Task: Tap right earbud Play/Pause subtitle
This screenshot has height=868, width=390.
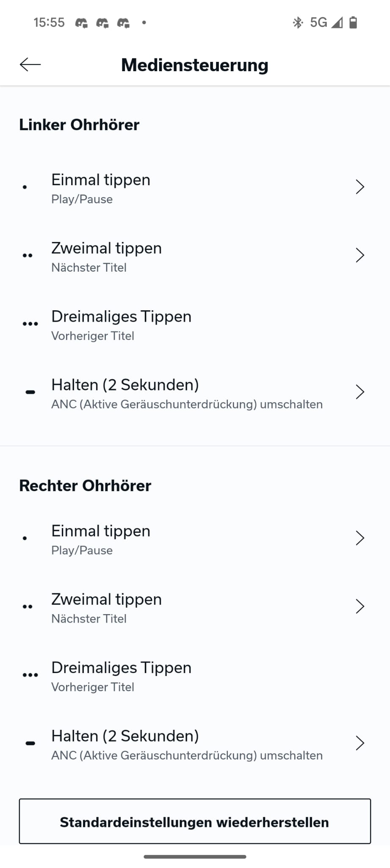Action: coord(82,551)
